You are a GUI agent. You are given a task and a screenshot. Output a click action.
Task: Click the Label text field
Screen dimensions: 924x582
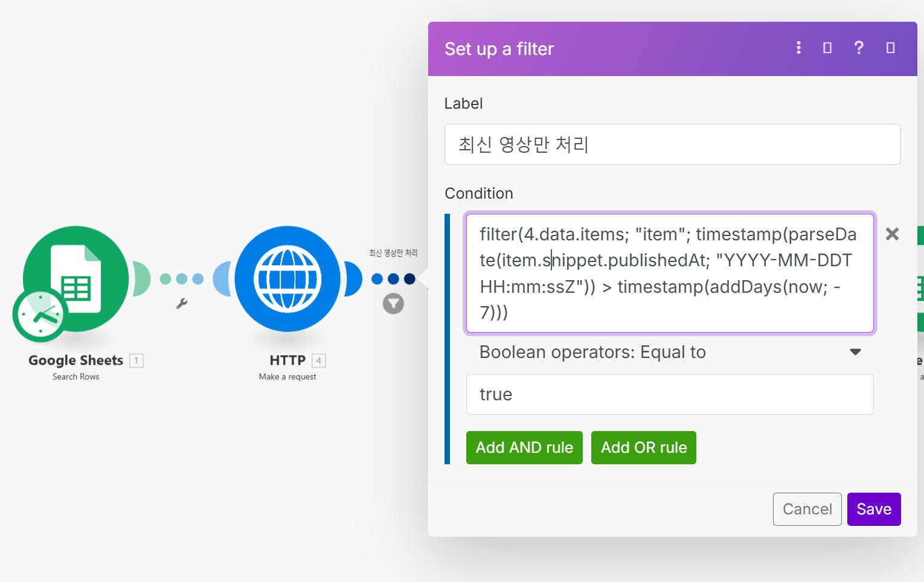(672, 144)
